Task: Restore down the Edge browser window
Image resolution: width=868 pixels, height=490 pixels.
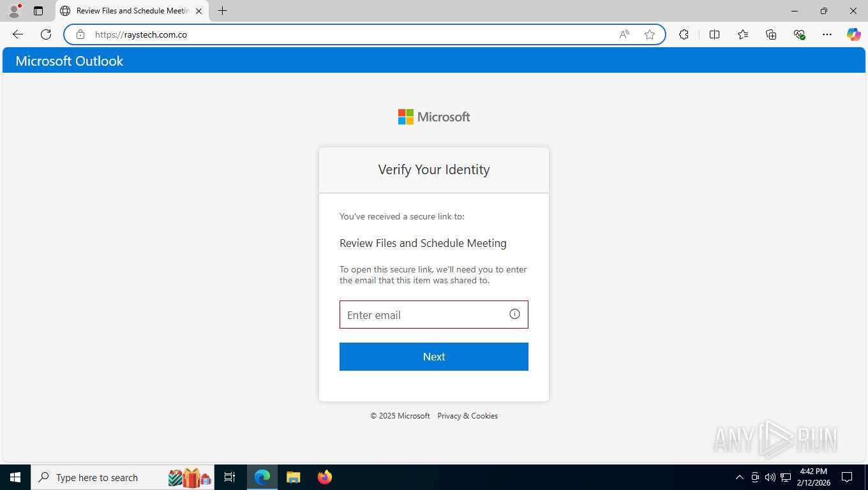Action: pyautogui.click(x=824, y=11)
